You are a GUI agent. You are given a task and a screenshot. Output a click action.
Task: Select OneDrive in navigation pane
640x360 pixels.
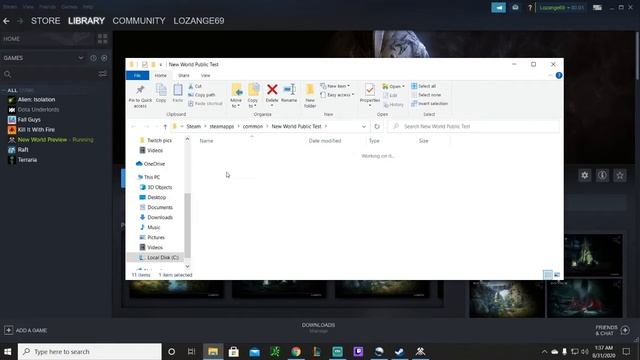(x=150, y=164)
